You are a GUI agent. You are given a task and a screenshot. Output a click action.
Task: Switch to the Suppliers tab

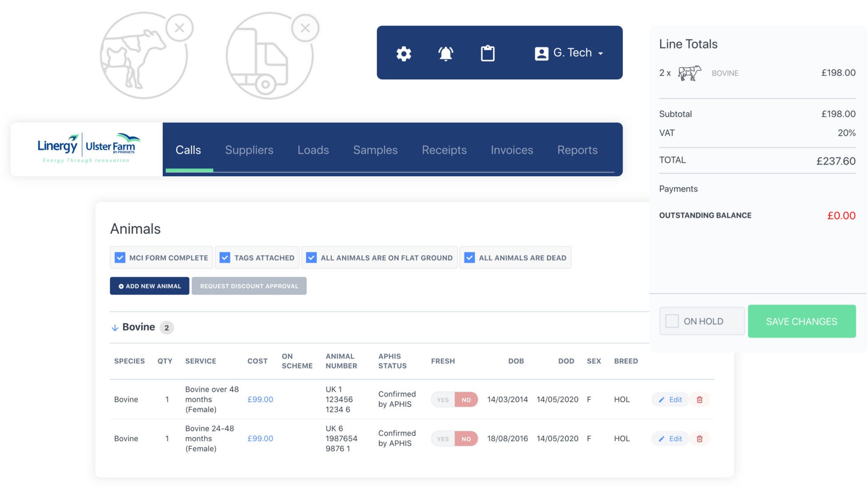(x=249, y=150)
